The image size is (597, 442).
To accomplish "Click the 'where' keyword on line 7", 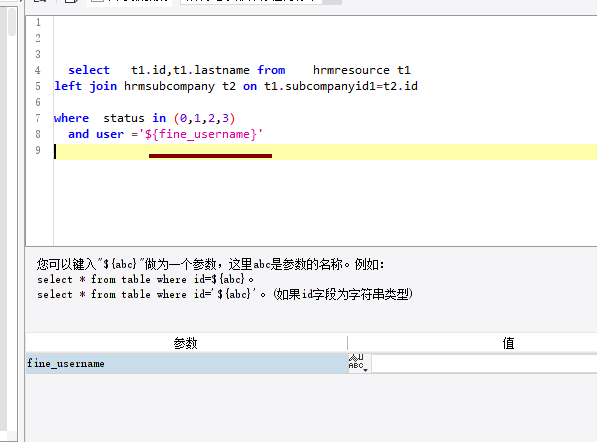I will (x=71, y=118).
